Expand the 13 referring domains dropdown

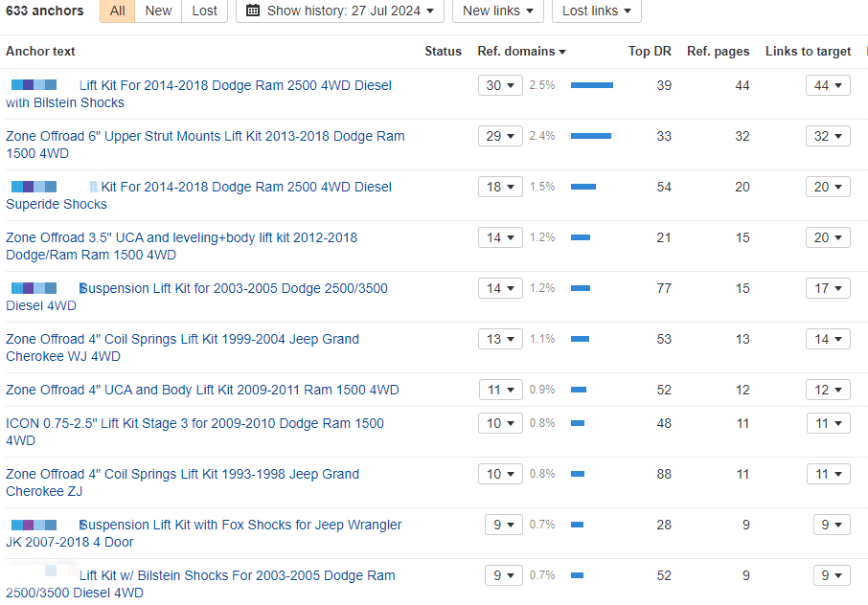(500, 339)
